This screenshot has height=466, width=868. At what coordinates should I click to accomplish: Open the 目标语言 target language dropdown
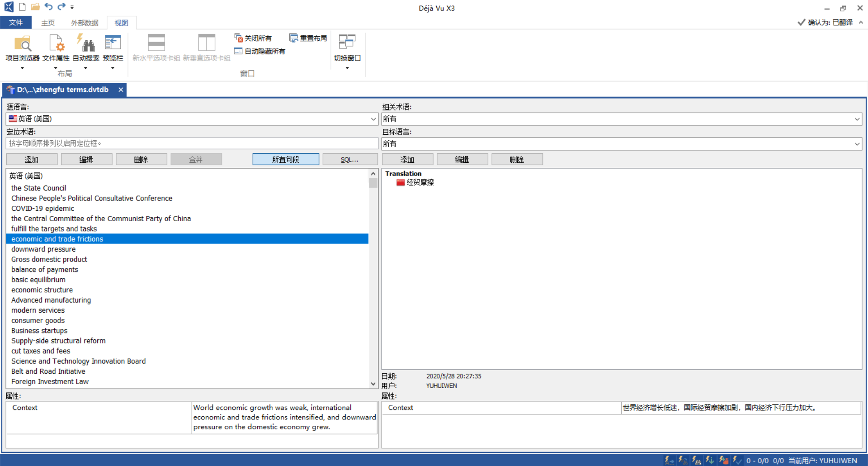[857, 144]
